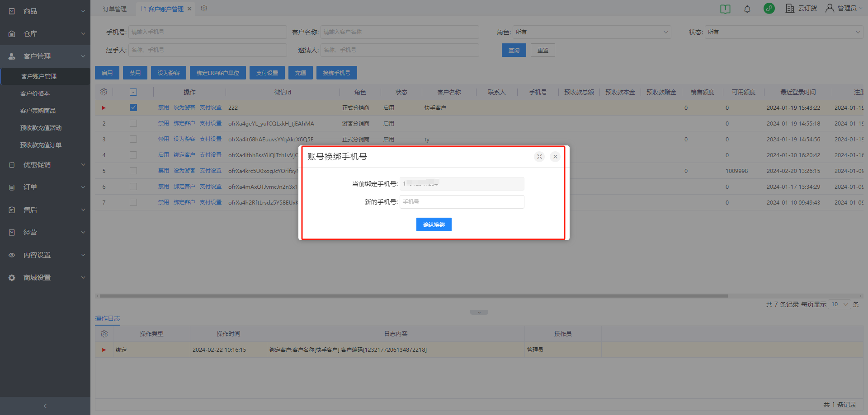The image size is (868, 415).
Task: Focus the 邀请人 search field
Action: tap(400, 50)
